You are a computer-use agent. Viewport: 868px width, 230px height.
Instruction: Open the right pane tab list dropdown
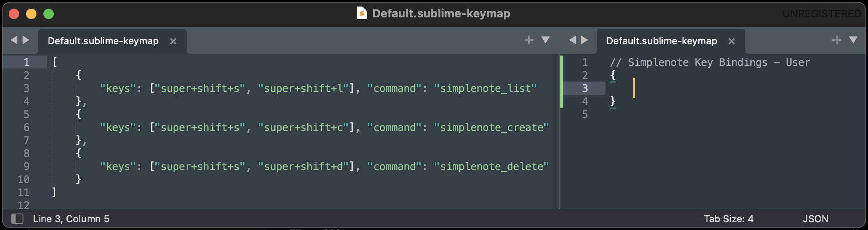853,40
